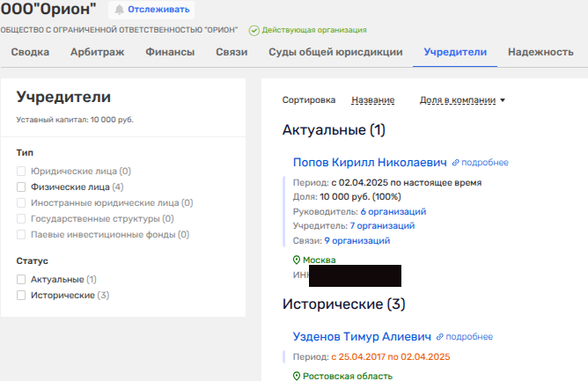Enable the Актуальные status filter checkbox
The width and height of the screenshot is (588, 381).
[21, 279]
